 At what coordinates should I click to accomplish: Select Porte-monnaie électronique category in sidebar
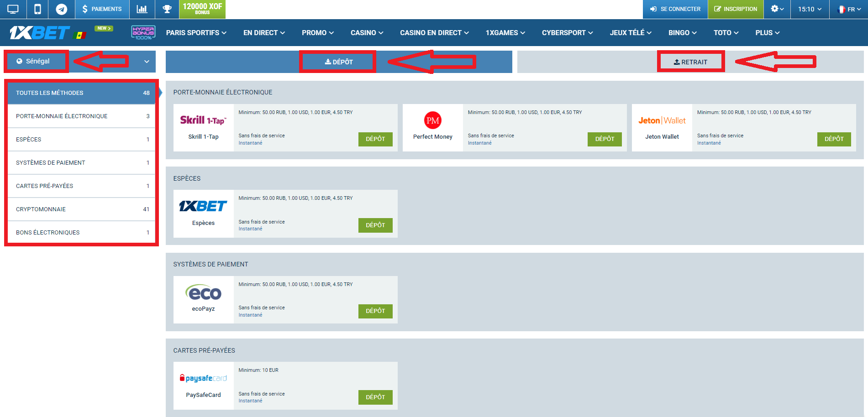pos(82,116)
